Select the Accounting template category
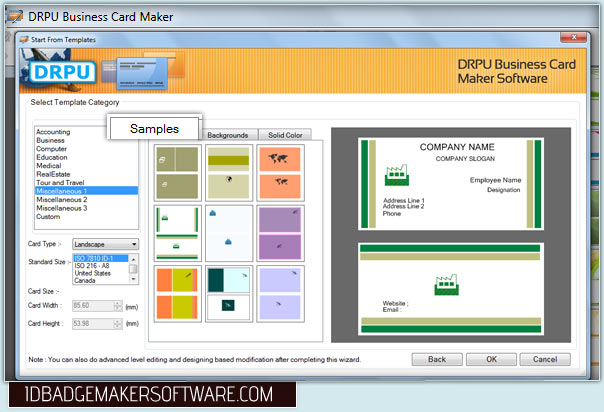604x412 pixels. click(x=53, y=132)
